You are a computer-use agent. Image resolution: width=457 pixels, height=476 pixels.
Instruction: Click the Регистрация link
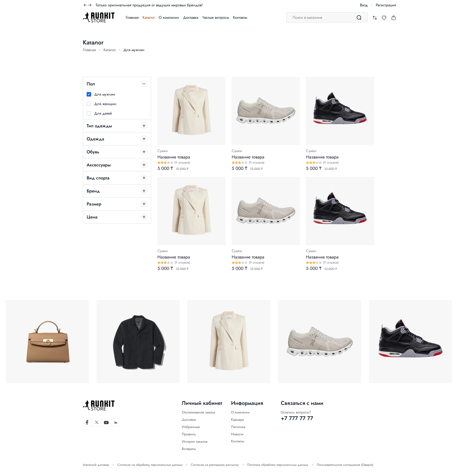pyautogui.click(x=386, y=5)
